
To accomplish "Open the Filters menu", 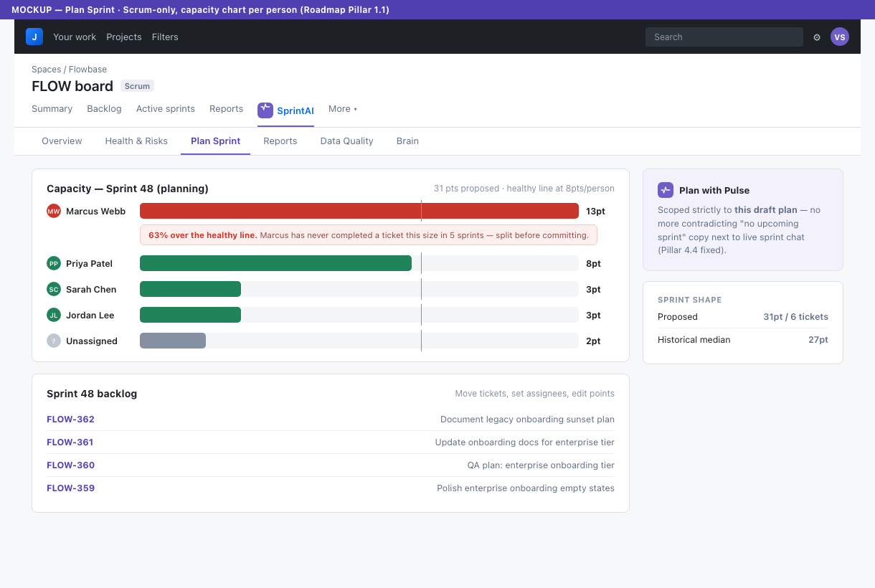I will [x=165, y=37].
